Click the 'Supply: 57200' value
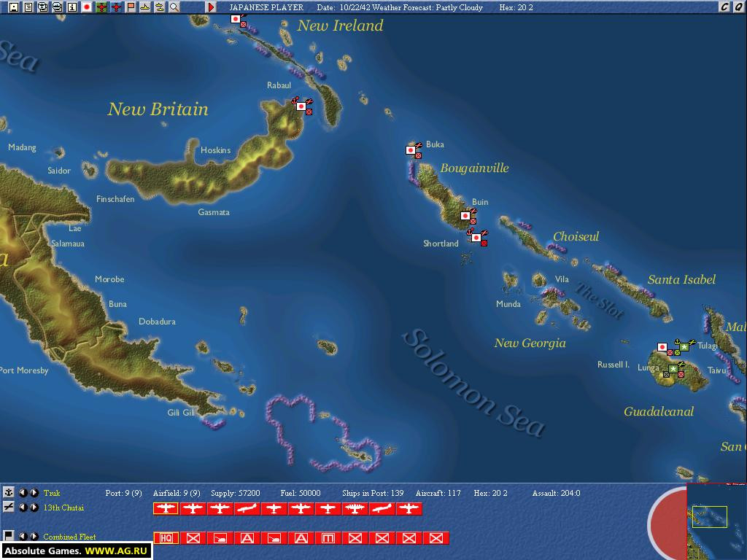Image resolution: width=747 pixels, height=560 pixels. point(236,493)
